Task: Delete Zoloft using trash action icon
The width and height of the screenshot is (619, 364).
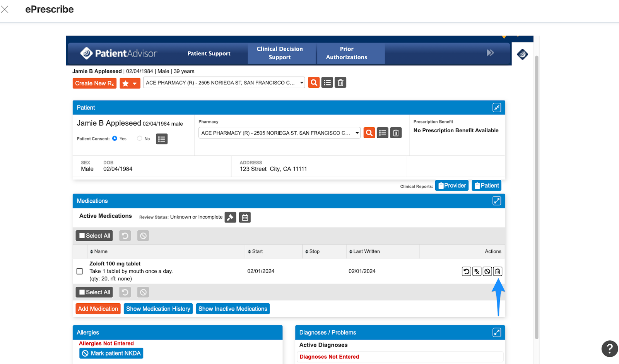Action: [498, 272]
